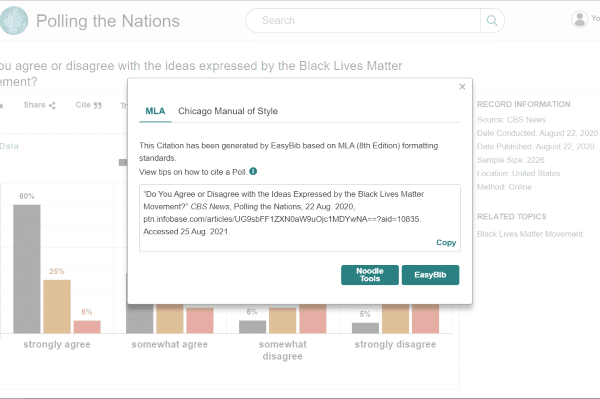Image resolution: width=600 pixels, height=399 pixels.
Task: Click the gray bar for strongly disagree
Action: point(365,328)
